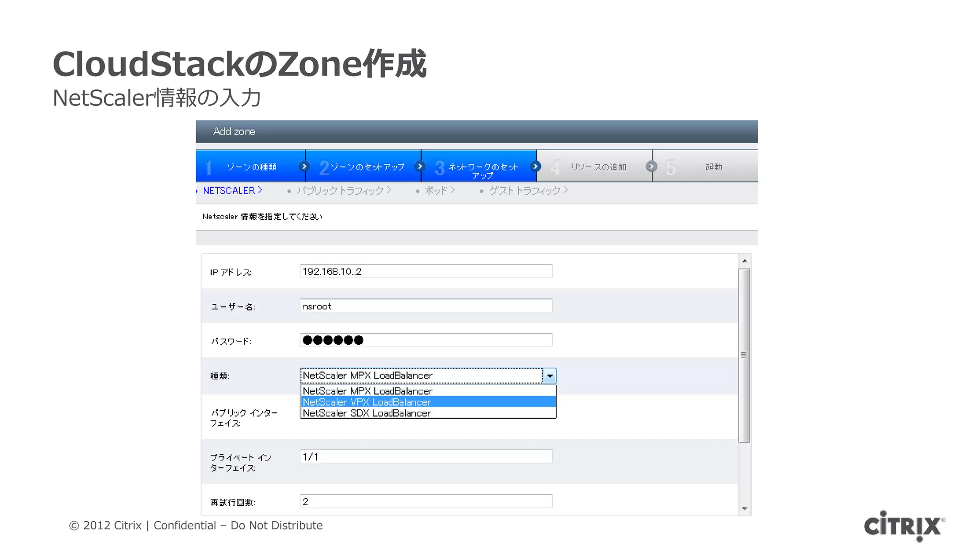Click the scroll up arrow of form
This screenshot has height=551, width=980.
745,261
